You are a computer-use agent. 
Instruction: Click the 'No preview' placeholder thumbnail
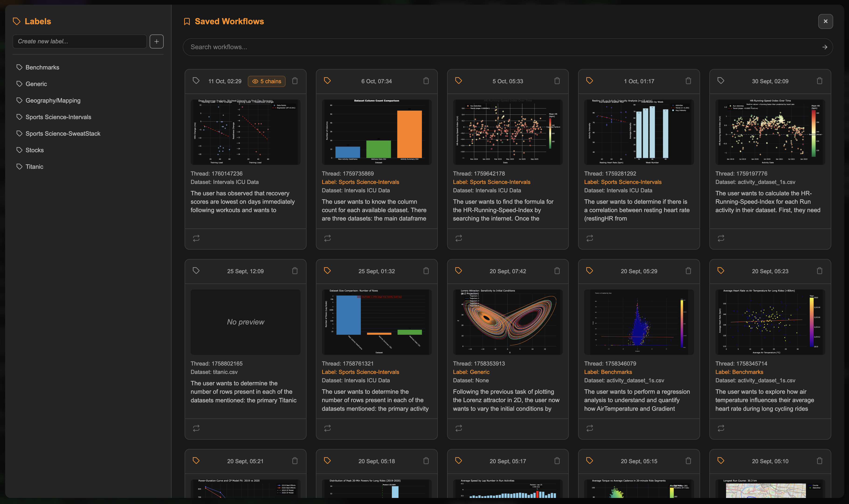click(x=245, y=322)
